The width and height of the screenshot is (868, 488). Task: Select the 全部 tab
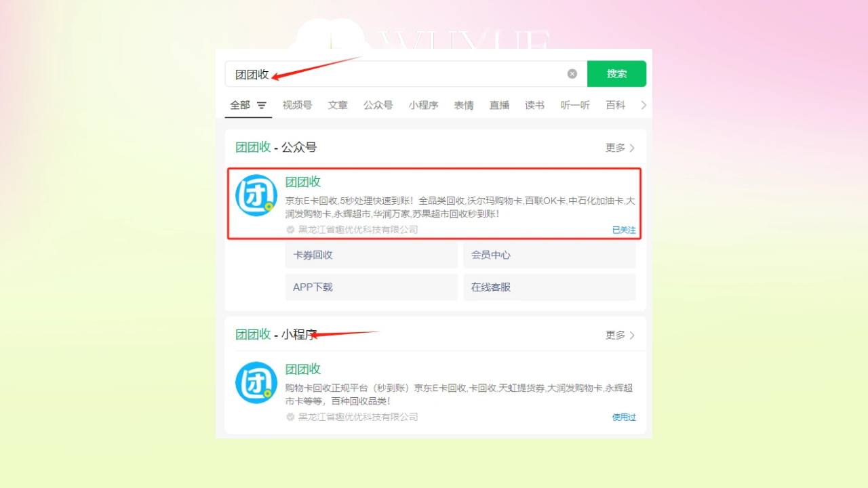click(x=240, y=105)
